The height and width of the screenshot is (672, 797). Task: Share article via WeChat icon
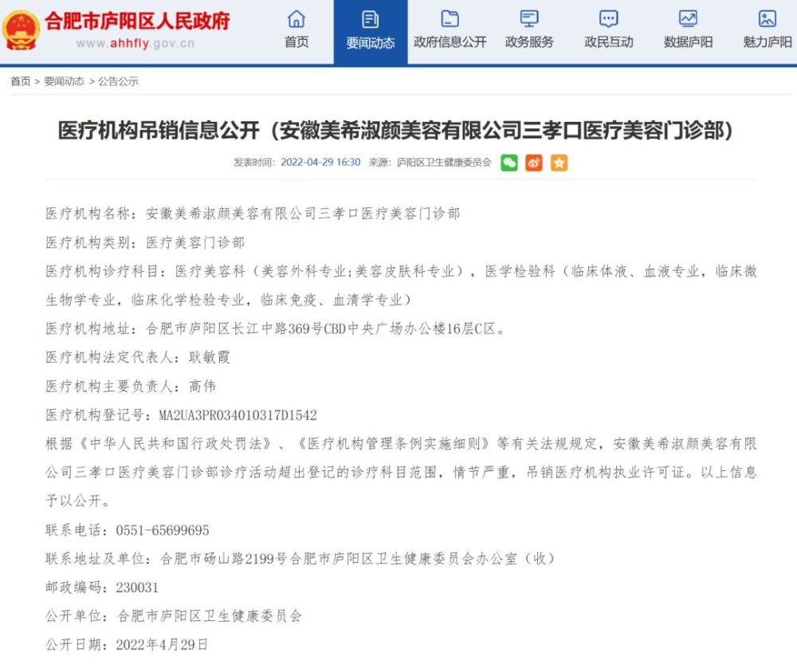coord(509,163)
